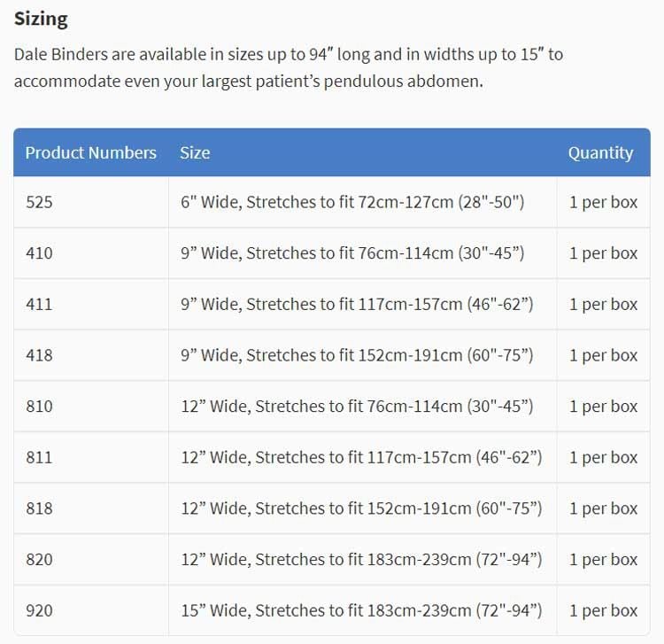Click the Sizing heading

pyautogui.click(x=41, y=19)
